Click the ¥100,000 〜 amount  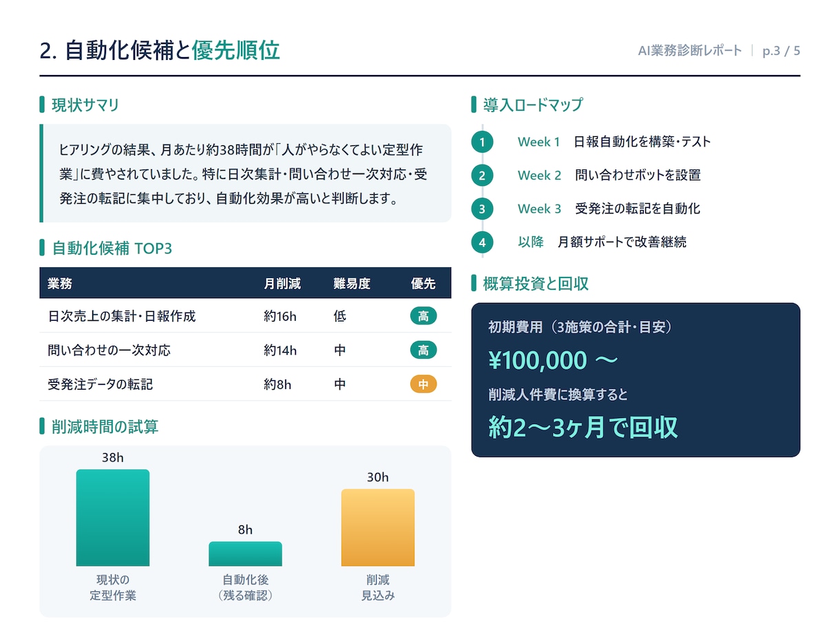tap(553, 360)
